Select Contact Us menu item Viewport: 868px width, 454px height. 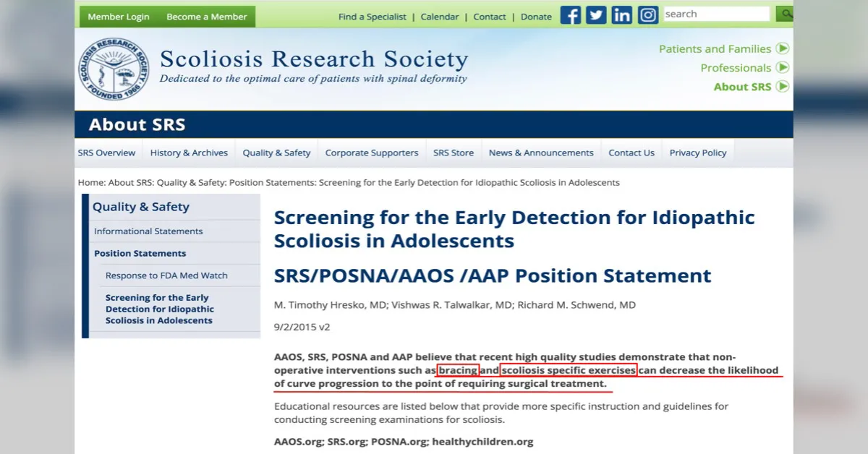pyautogui.click(x=631, y=153)
